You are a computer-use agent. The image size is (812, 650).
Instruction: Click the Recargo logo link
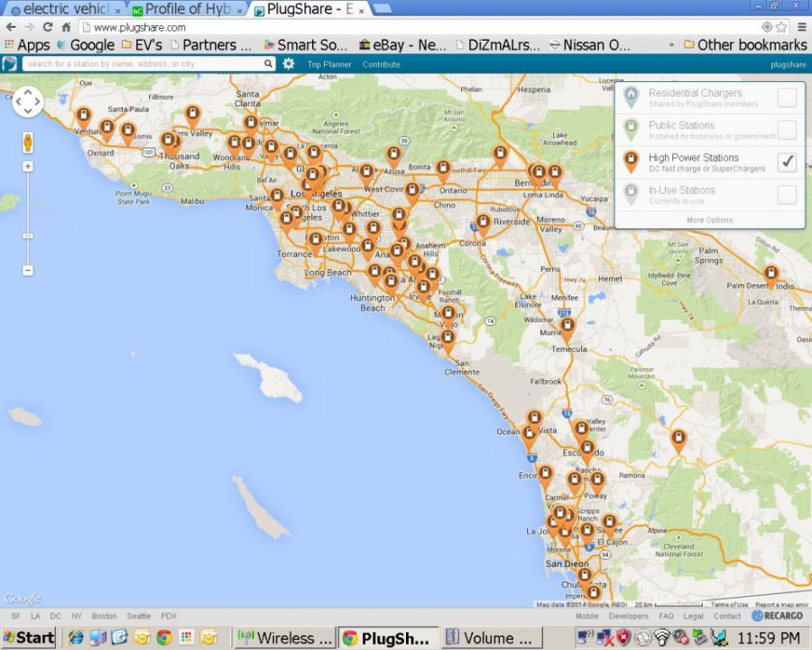tap(778, 616)
